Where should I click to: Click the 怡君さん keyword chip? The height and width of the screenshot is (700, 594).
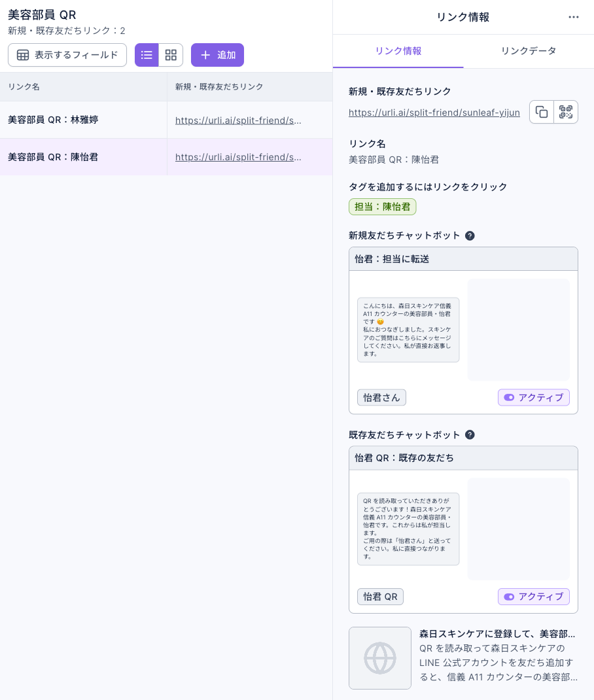[x=381, y=397]
